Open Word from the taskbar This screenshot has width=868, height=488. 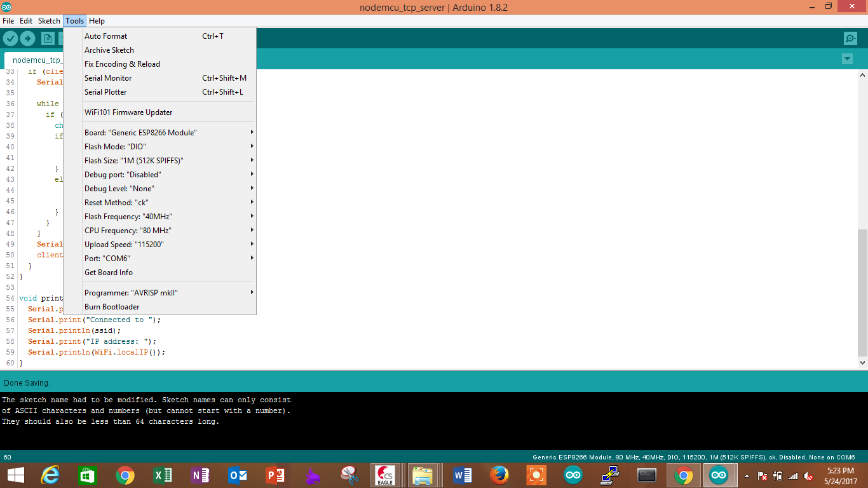[x=463, y=475]
